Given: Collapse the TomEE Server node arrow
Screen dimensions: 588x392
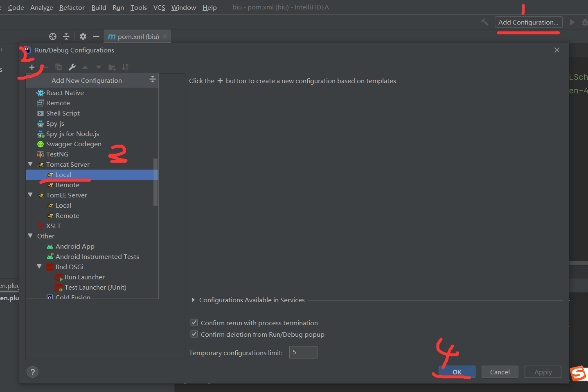Looking at the screenshot, I should tap(30, 195).
